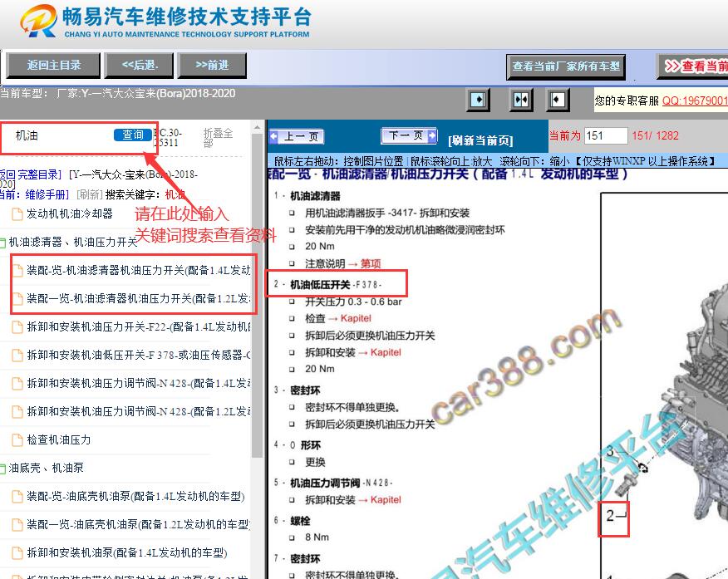The height and width of the screenshot is (579, 728).
Task: Go to the next page with 下一页
Action: [409, 135]
